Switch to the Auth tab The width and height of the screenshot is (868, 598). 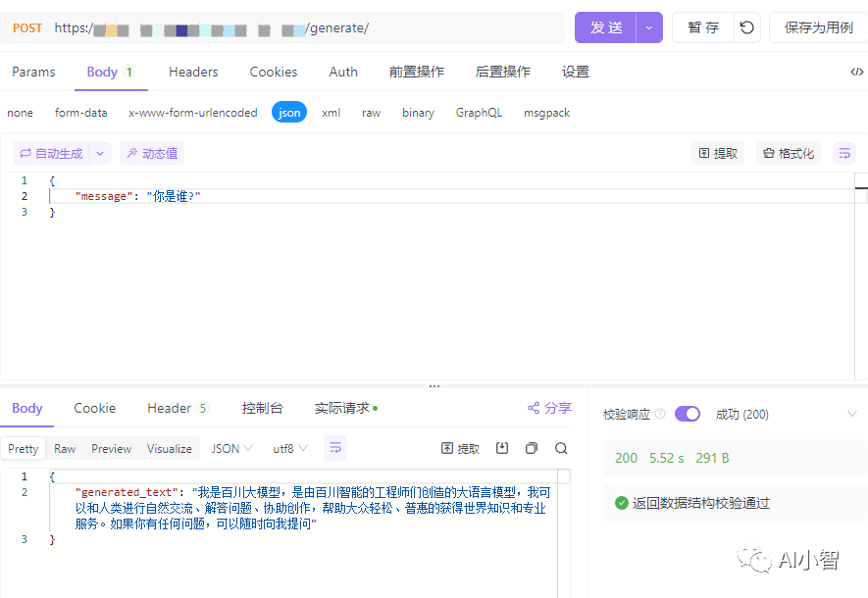343,72
